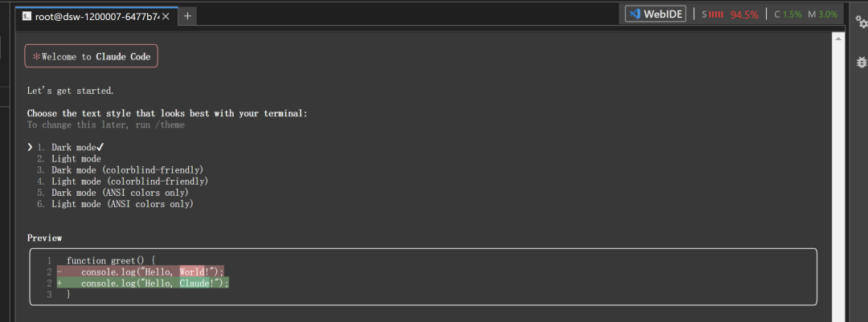Select Light mode (ANSI colors only)
Screen dimensions: 868x322
(122, 204)
